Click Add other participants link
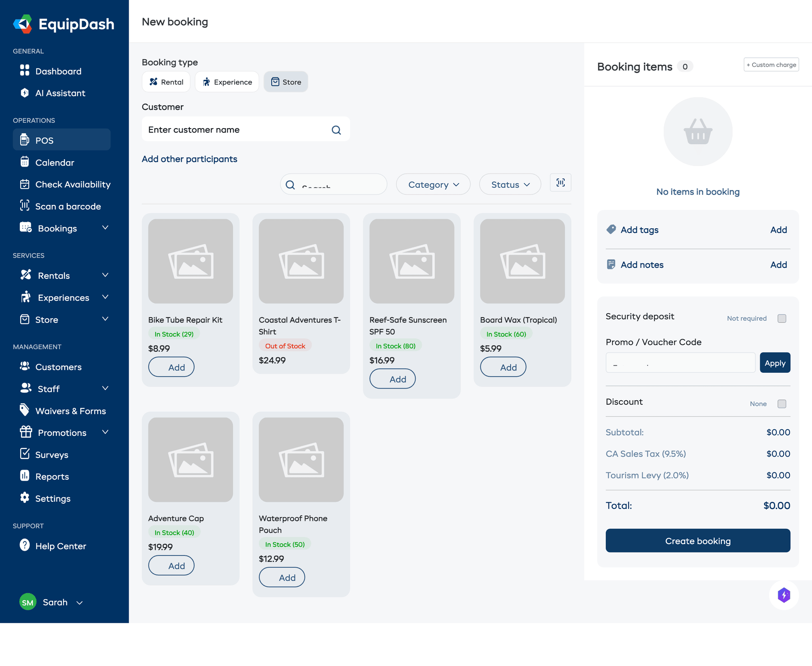The width and height of the screenshot is (812, 666). click(x=189, y=159)
